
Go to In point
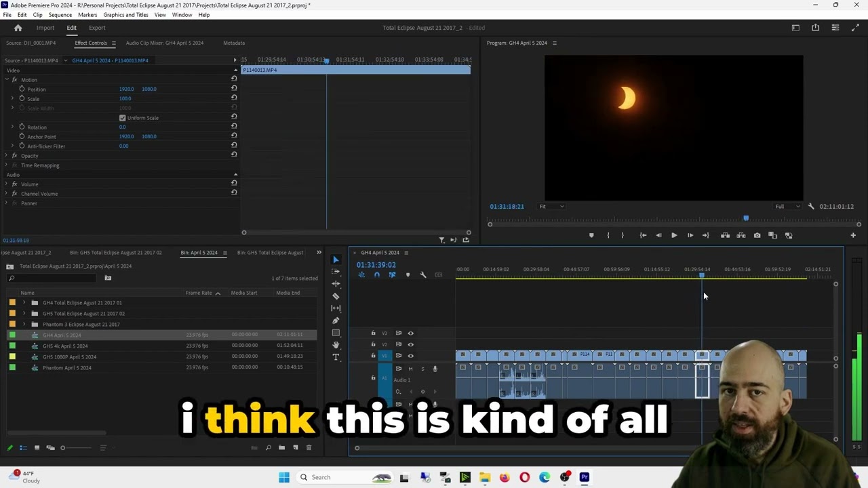643,235
